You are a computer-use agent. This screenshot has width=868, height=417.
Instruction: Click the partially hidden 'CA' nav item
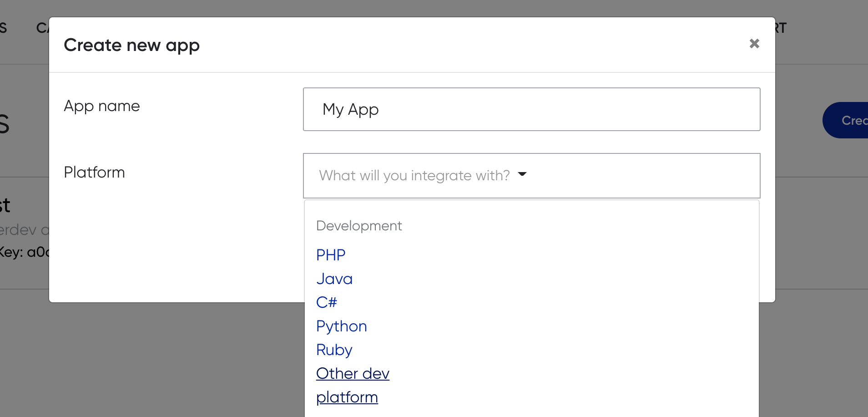pyautogui.click(x=42, y=28)
